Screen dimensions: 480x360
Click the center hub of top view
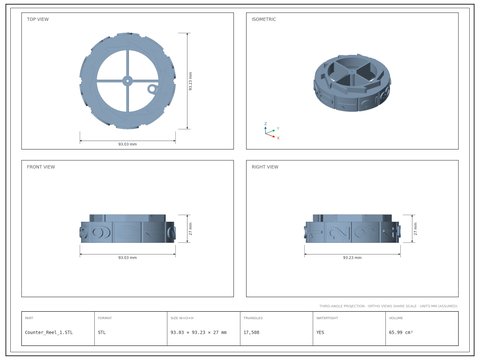[x=127, y=81]
